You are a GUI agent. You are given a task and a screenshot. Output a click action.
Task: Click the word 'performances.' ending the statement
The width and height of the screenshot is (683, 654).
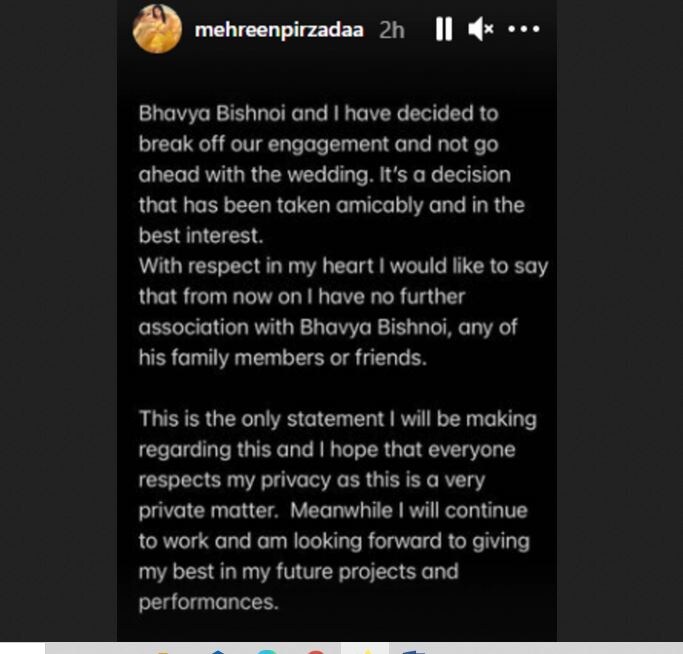click(209, 603)
